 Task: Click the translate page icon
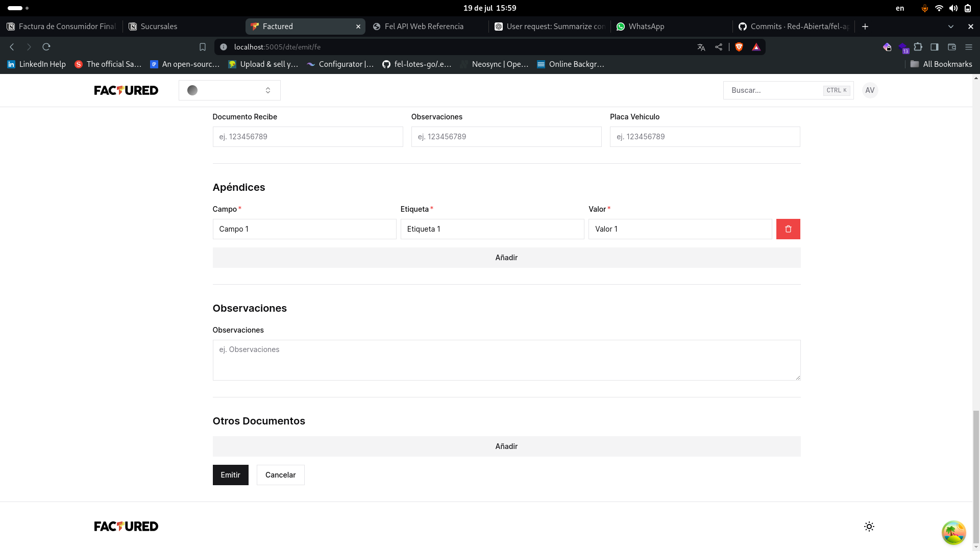[x=701, y=47]
